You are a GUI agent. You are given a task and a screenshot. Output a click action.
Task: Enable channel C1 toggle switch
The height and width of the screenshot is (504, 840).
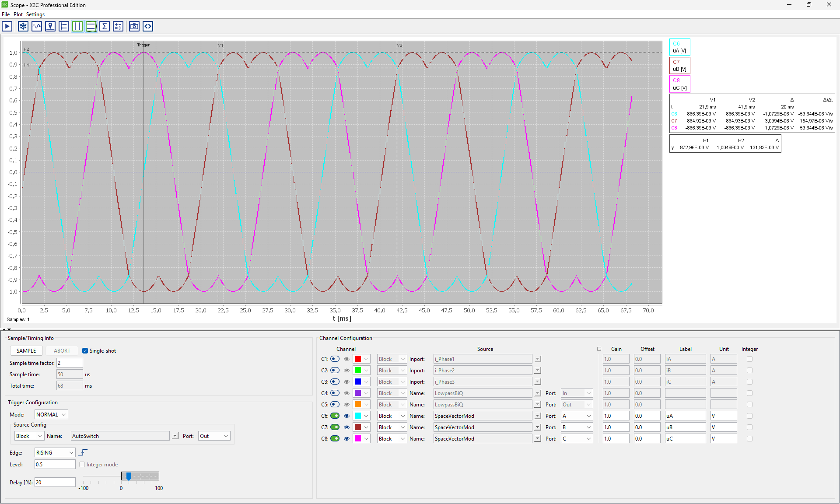335,359
